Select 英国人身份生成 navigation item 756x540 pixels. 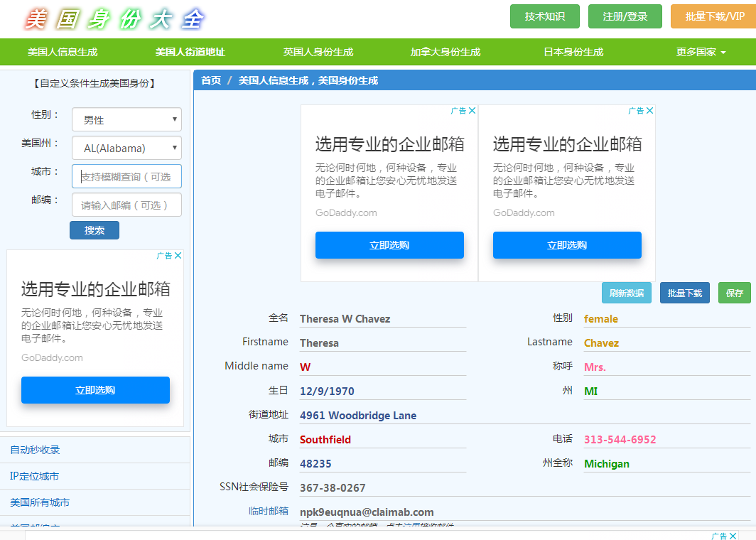(x=318, y=52)
